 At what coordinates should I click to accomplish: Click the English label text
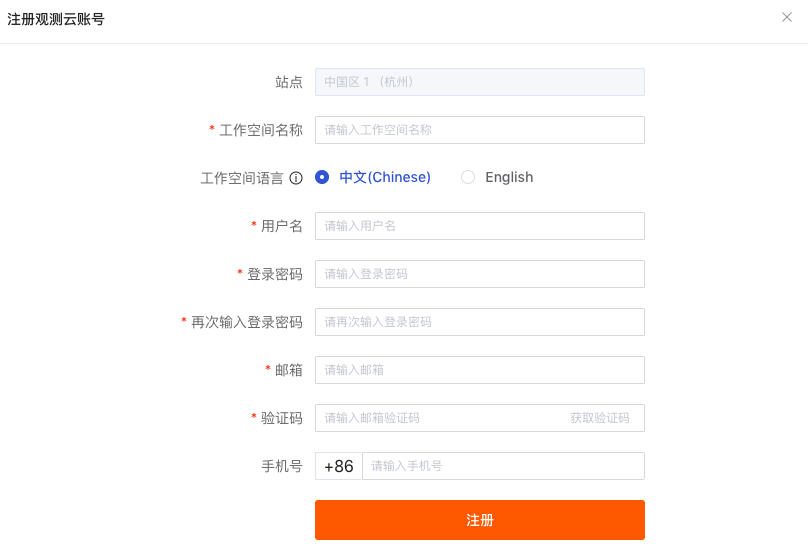[509, 177]
